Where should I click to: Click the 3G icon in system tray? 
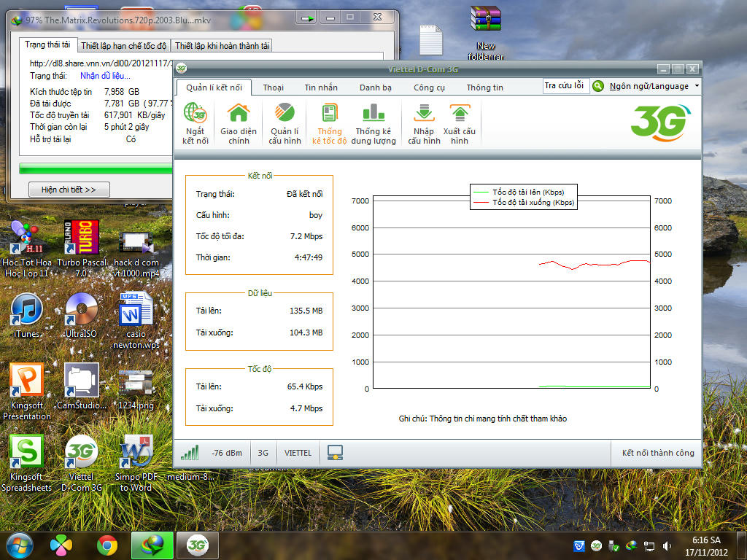596,546
